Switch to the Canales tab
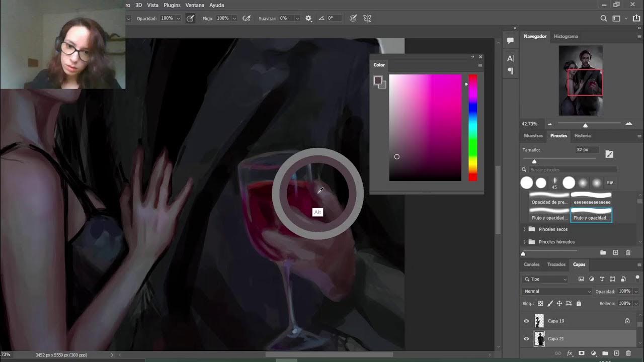Image resolution: width=644 pixels, height=362 pixels. (532, 264)
